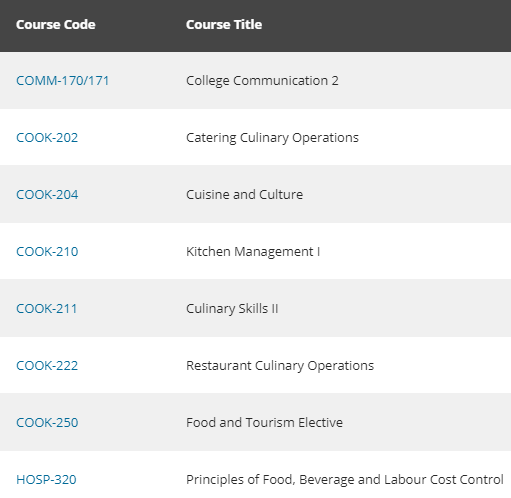Viewport: 511px width, 498px height.
Task: Open the COOK-250 course link
Action: [47, 423]
